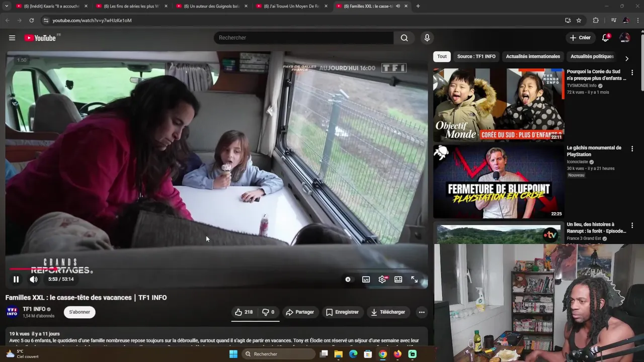Mute the Familles XXL tab audio
The image size is (644, 362).
397,6
